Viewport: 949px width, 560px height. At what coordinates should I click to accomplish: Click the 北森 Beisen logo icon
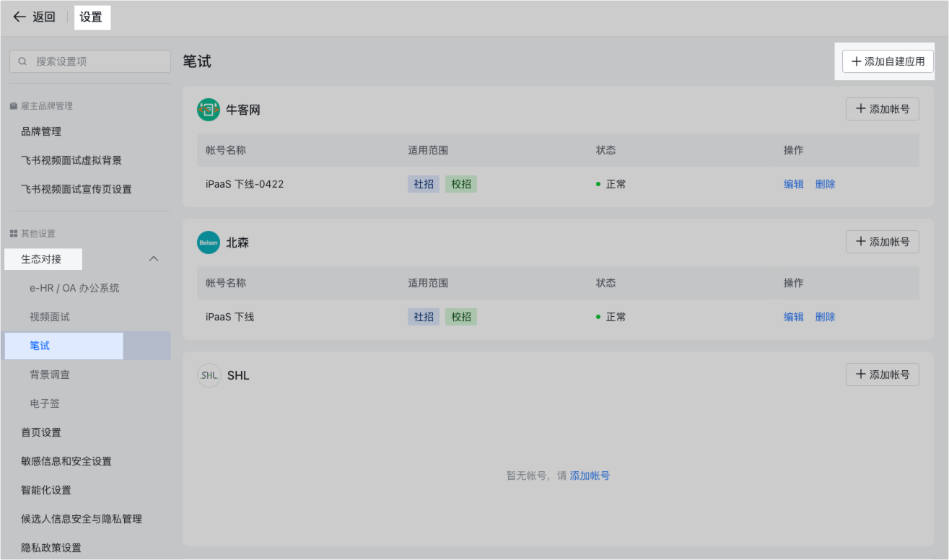pyautogui.click(x=209, y=242)
